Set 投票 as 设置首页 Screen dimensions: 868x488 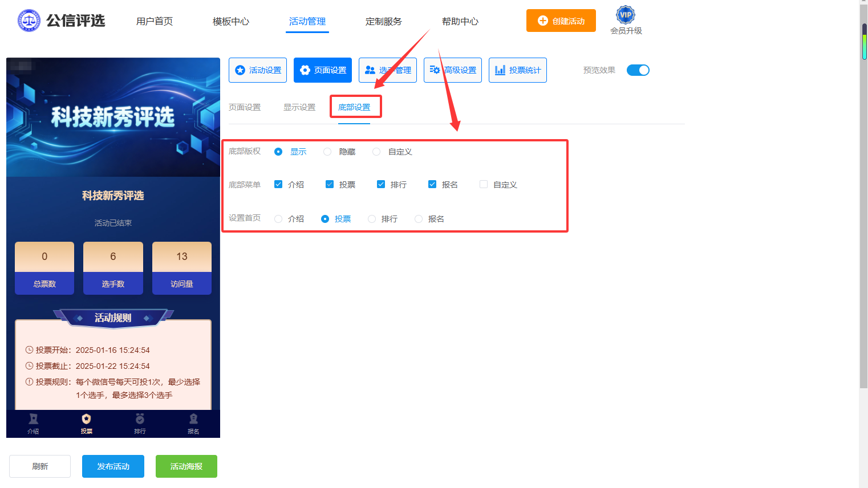[x=325, y=219]
